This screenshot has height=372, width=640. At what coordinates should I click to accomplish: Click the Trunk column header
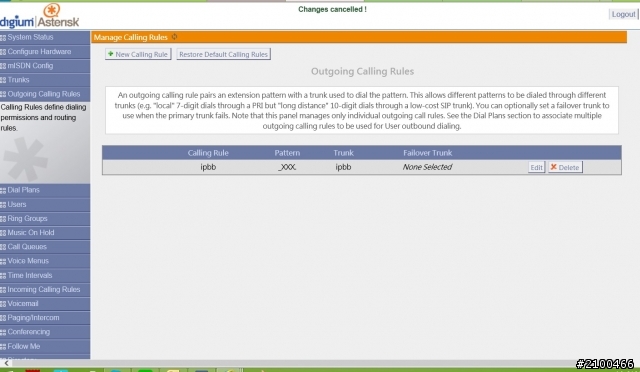pyautogui.click(x=343, y=153)
